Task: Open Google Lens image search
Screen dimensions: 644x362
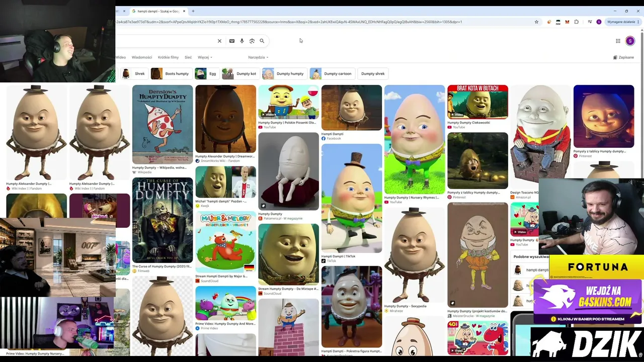Action: pos(252,41)
